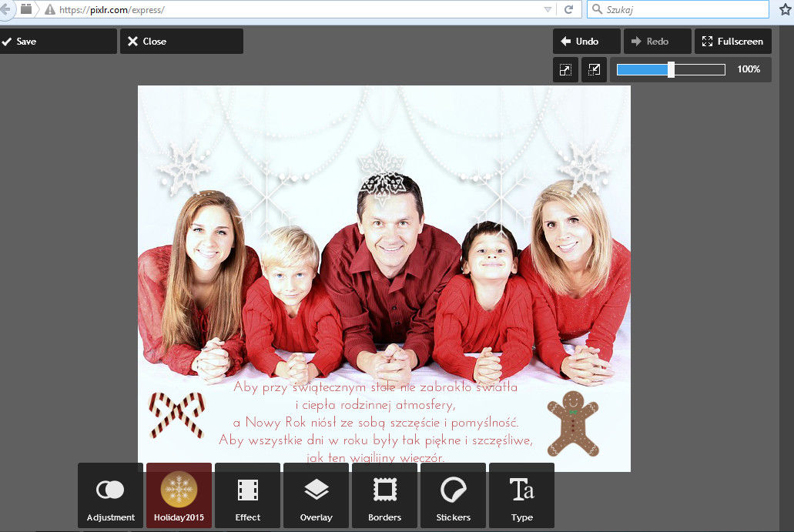The height and width of the screenshot is (532, 794).
Task: Switch to Fullscreen mode
Action: [x=732, y=42]
